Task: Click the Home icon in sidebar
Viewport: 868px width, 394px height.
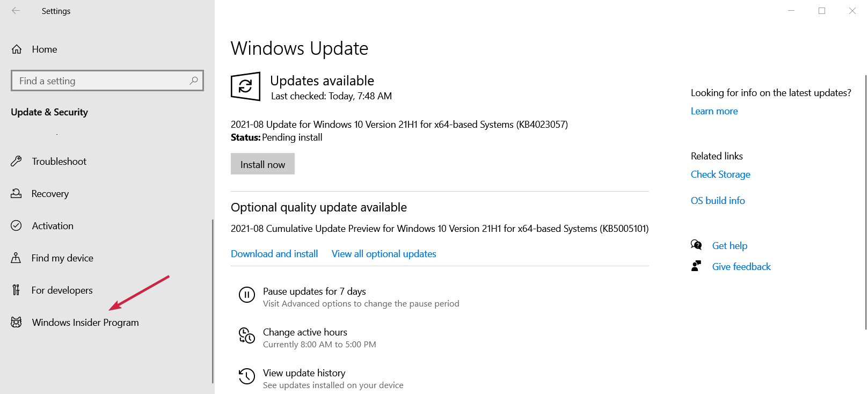Action: [x=17, y=49]
